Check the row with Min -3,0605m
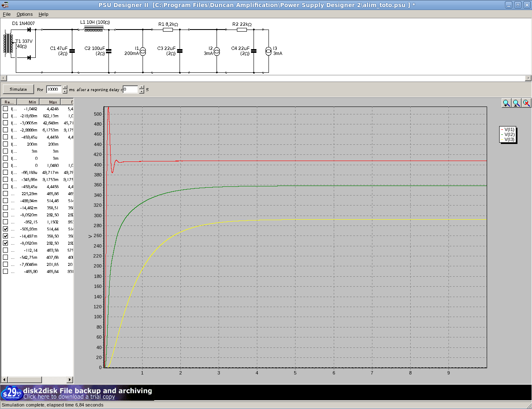 (x=5, y=123)
